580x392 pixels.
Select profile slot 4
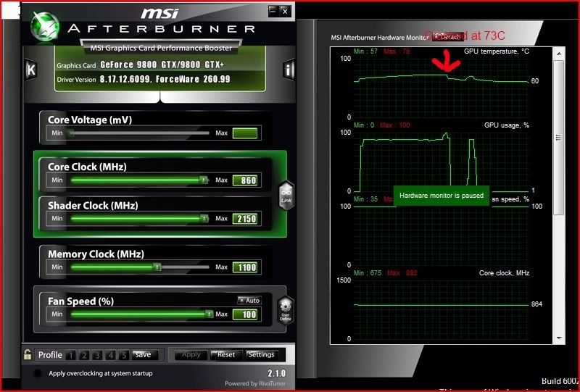(111, 355)
